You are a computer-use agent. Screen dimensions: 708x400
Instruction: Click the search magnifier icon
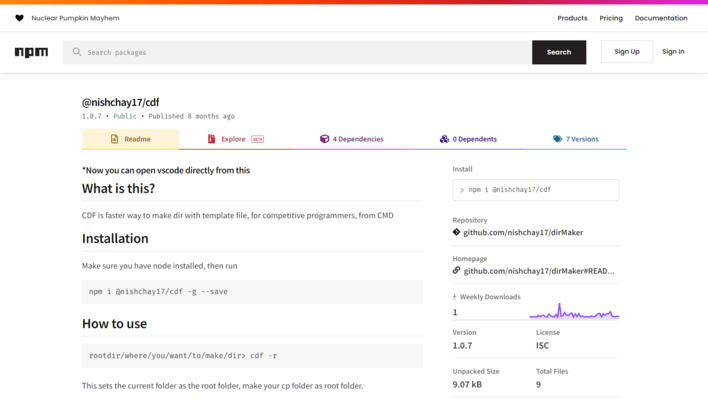77,52
